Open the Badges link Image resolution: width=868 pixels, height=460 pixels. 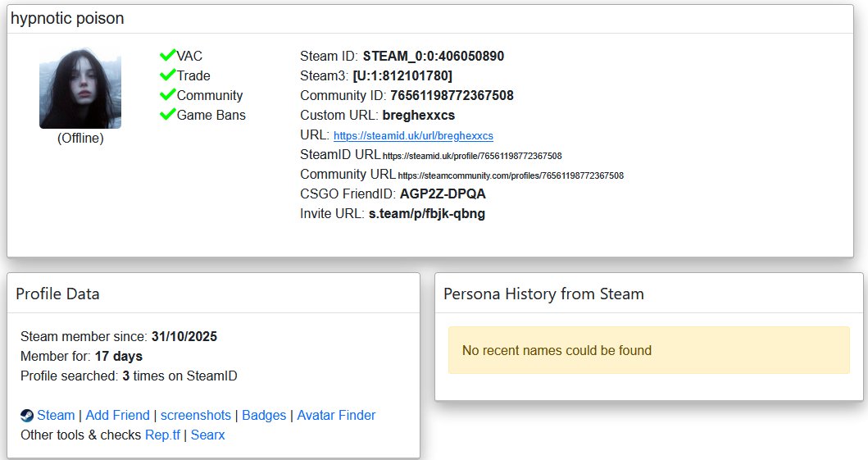tap(264, 415)
